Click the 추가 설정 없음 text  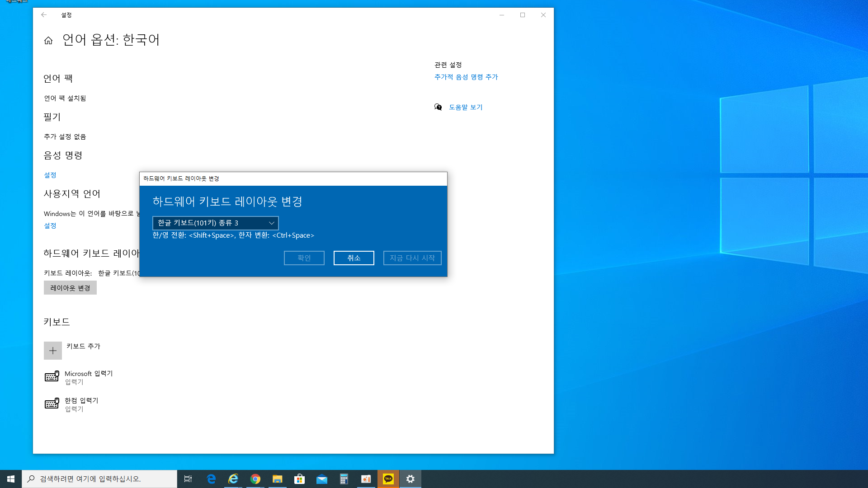65,137
